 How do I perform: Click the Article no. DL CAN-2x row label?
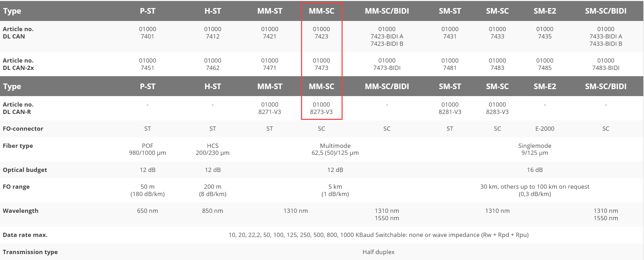point(19,64)
